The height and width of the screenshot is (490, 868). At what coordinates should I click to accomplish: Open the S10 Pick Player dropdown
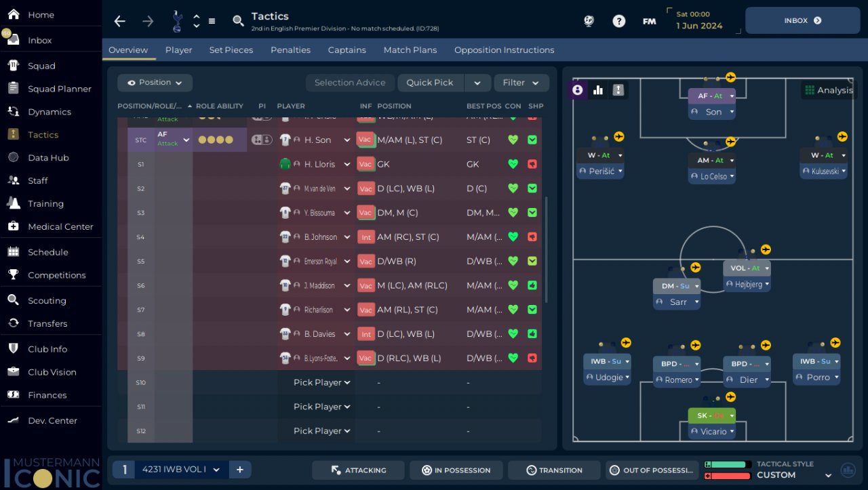[322, 383]
